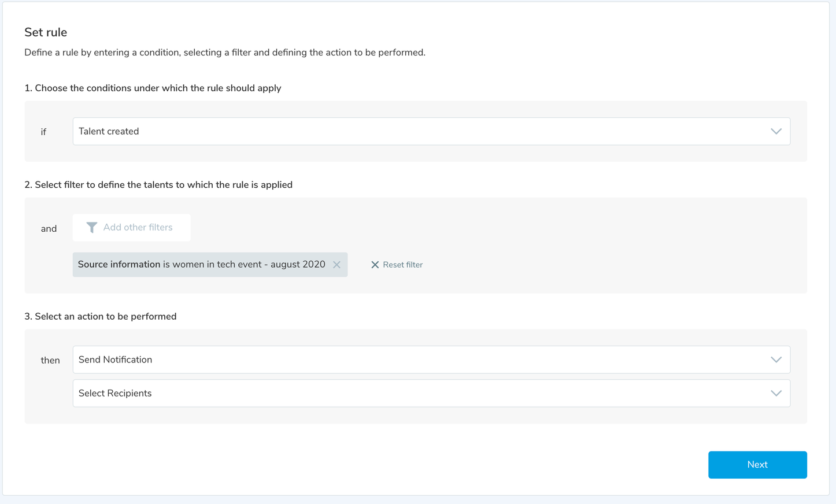Click the 'then' action label
Screen dimensions: 836x504
pos(50,361)
